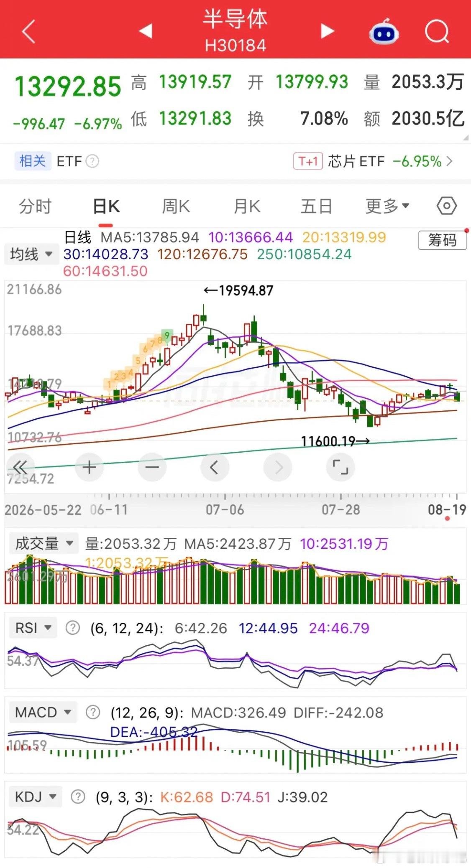Expand the 均线 indicator dropdown

click(31, 254)
